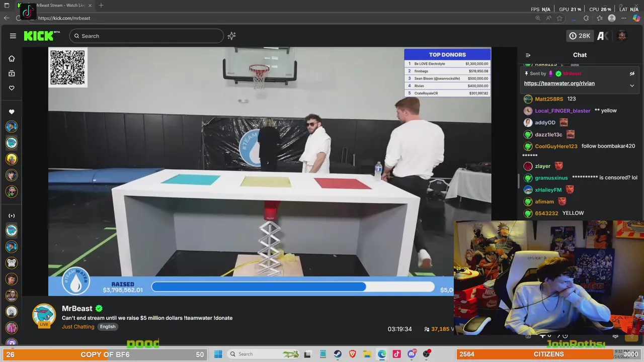Click chat username addyOD

coord(545,123)
